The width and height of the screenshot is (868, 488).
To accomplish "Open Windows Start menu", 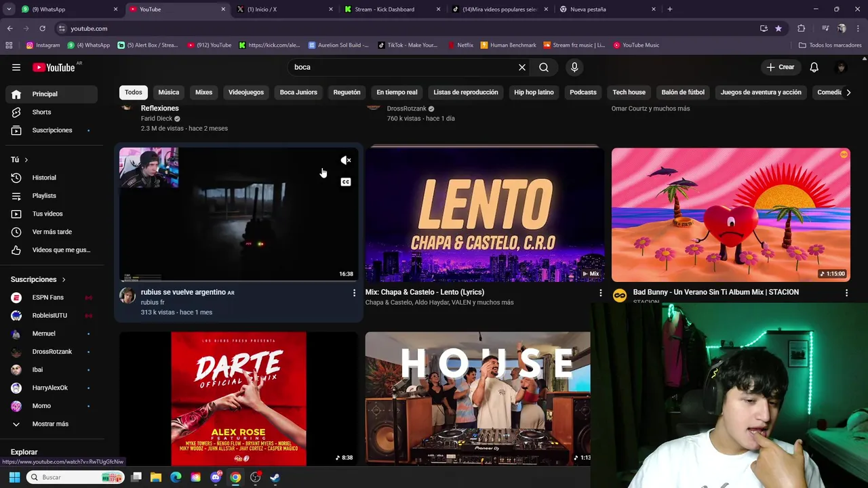I will click(14, 477).
